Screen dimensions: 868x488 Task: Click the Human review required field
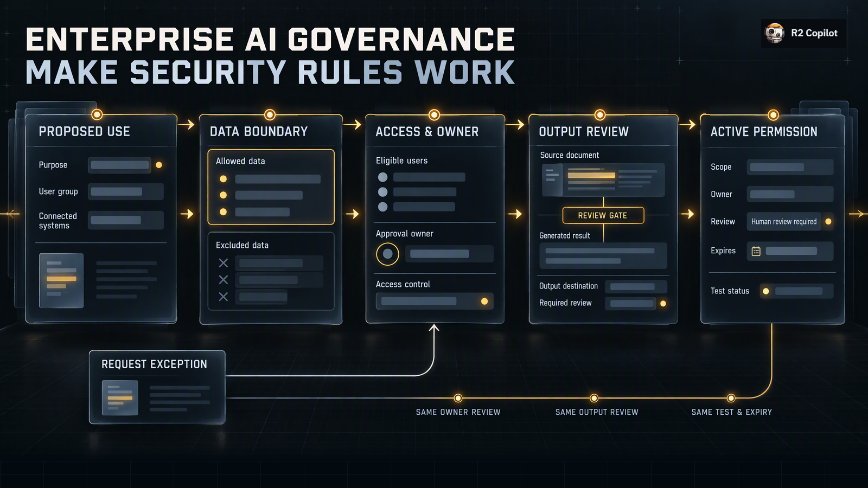pyautogui.click(x=784, y=221)
